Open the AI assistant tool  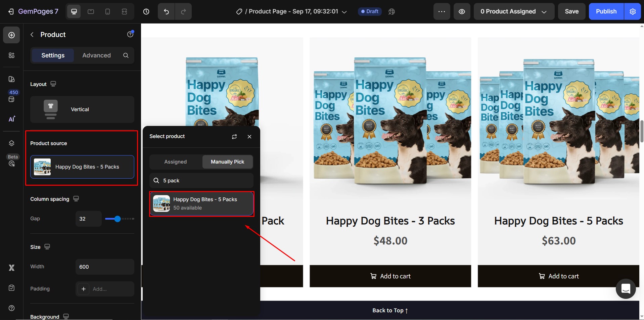11,119
